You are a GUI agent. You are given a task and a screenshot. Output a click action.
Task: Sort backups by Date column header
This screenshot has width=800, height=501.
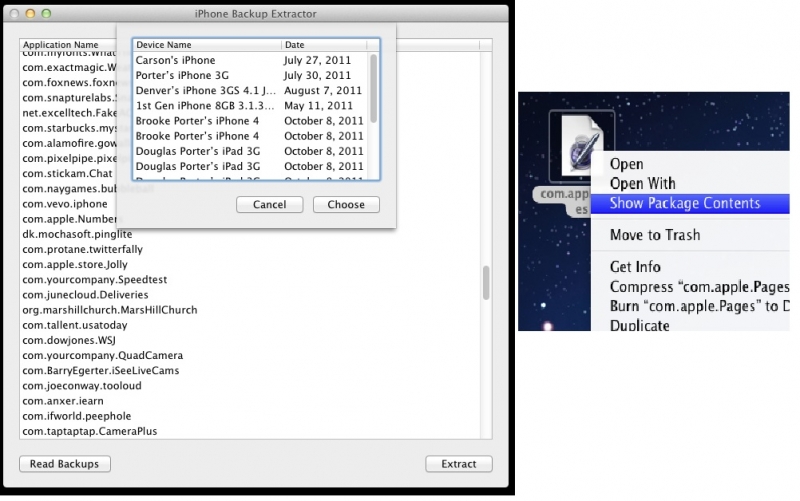[324, 45]
